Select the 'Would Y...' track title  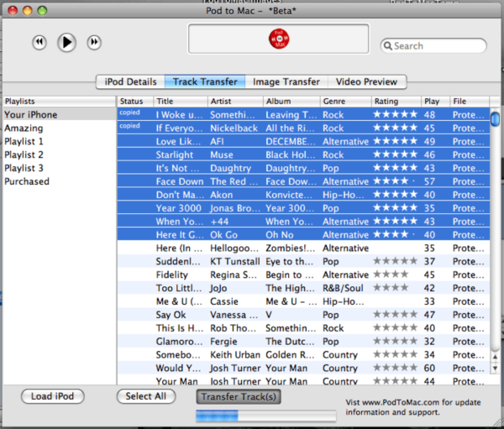(x=178, y=369)
